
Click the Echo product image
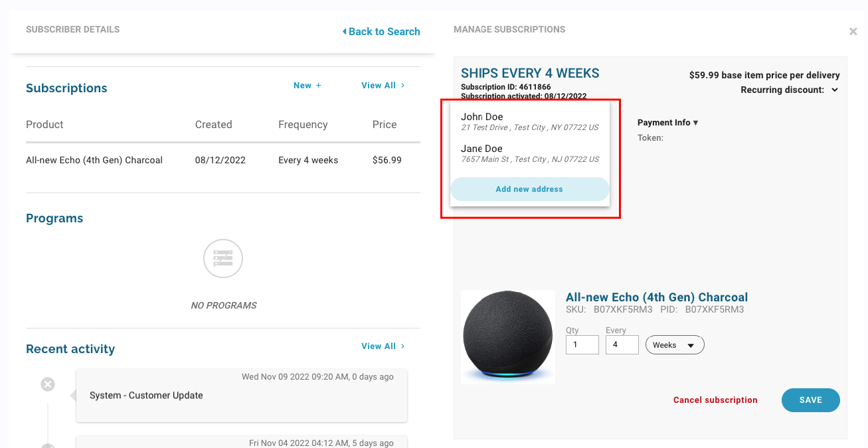click(508, 336)
